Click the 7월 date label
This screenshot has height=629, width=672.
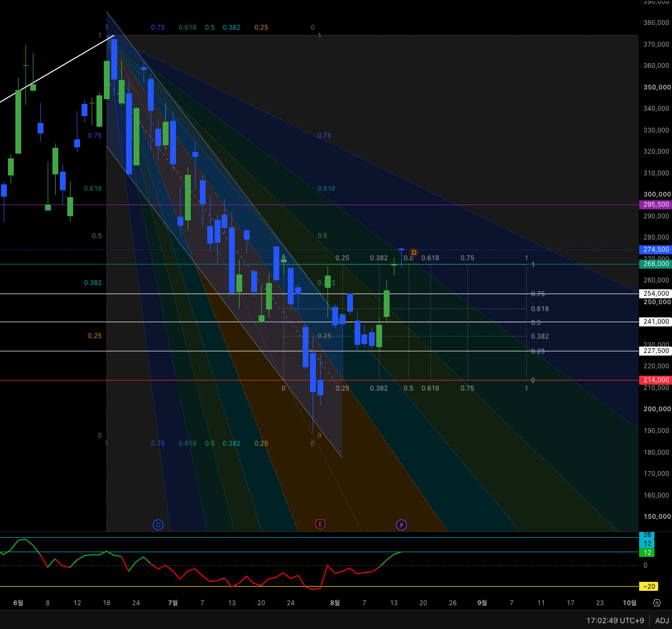coord(173,603)
